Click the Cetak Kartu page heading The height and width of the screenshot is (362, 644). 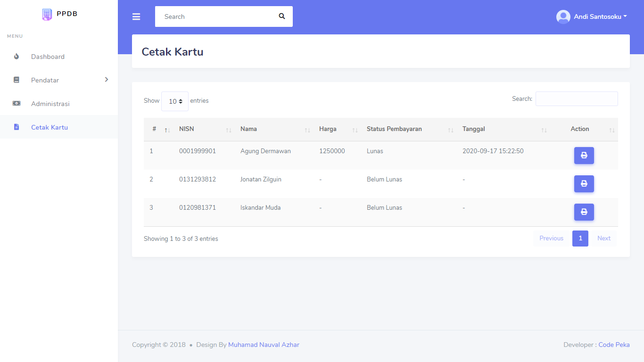(x=173, y=52)
